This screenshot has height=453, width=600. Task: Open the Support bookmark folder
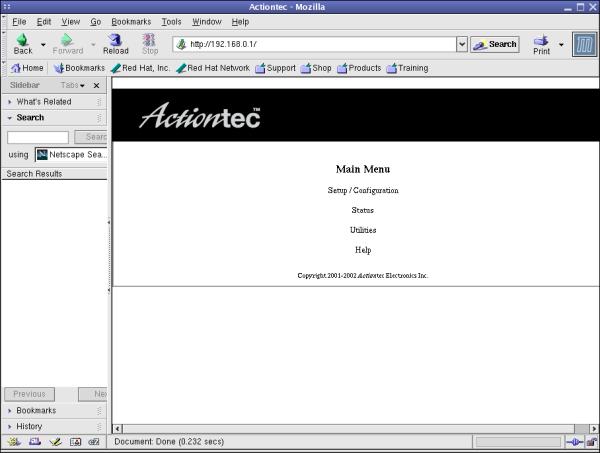tap(276, 68)
